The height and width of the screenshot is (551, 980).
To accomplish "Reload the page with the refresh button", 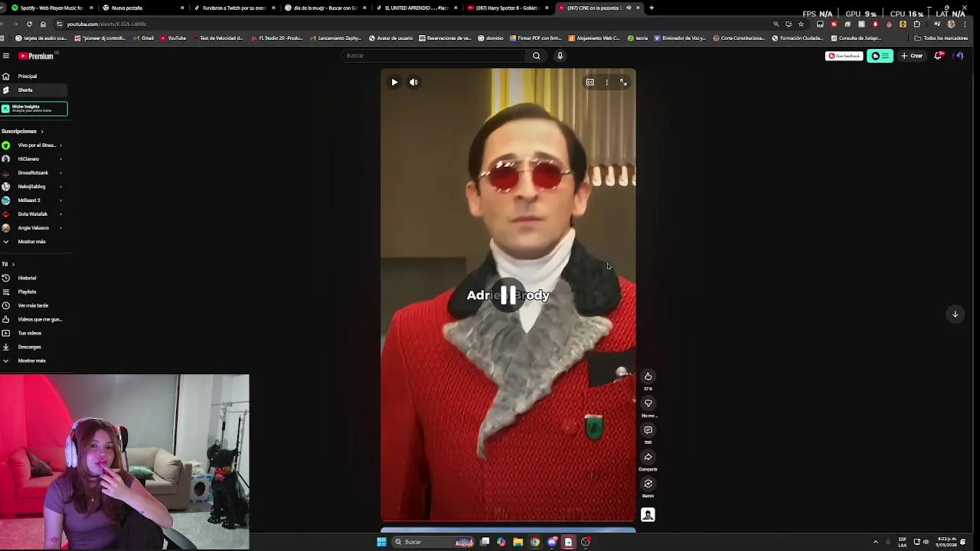I will [x=29, y=24].
